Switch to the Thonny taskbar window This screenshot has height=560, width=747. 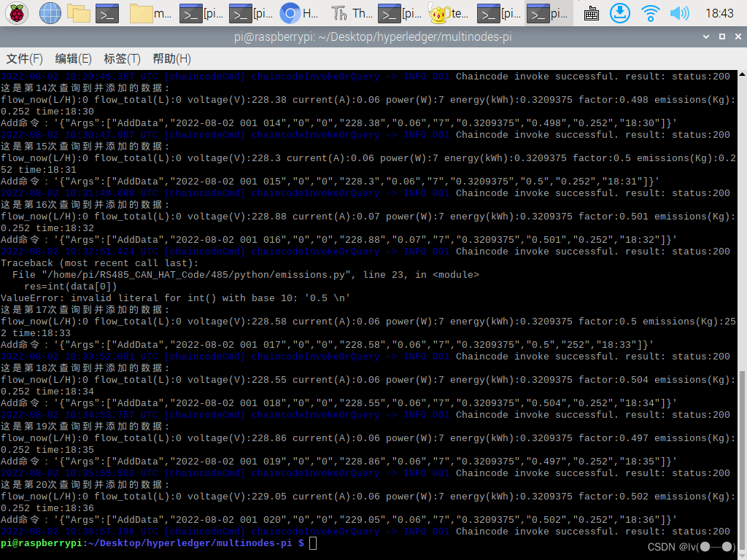pyautogui.click(x=351, y=13)
